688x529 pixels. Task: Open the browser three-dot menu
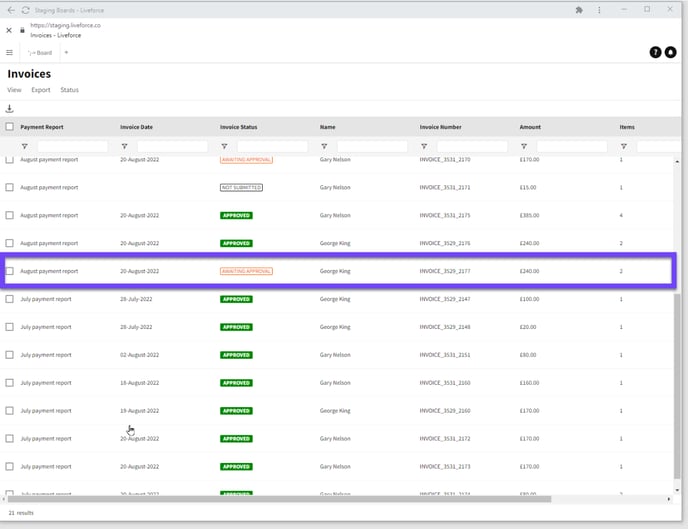pyautogui.click(x=599, y=10)
